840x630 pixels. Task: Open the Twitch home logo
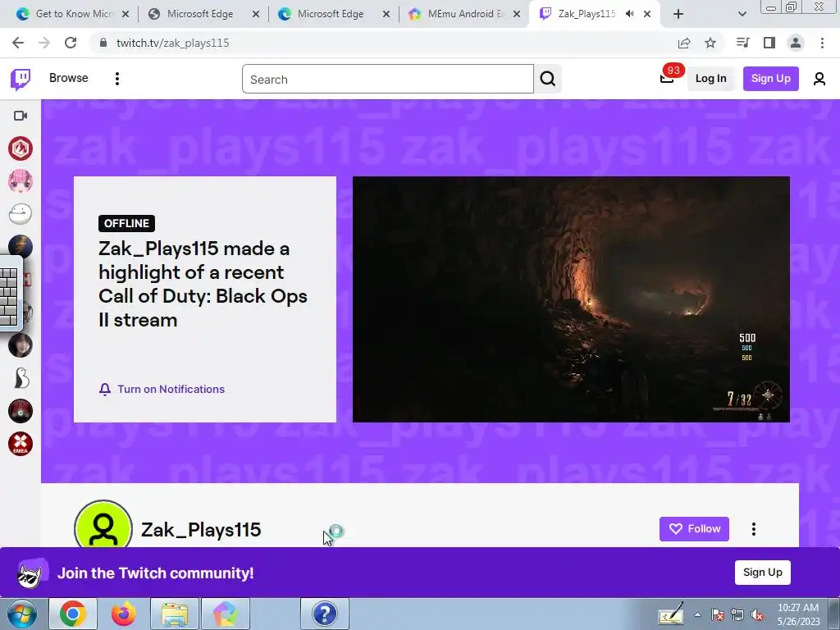click(x=21, y=80)
